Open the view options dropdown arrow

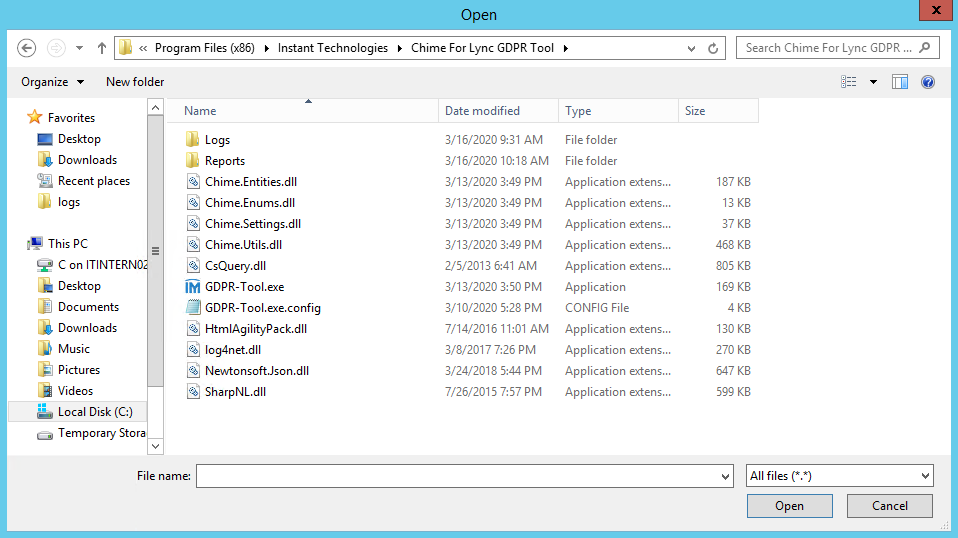(873, 82)
